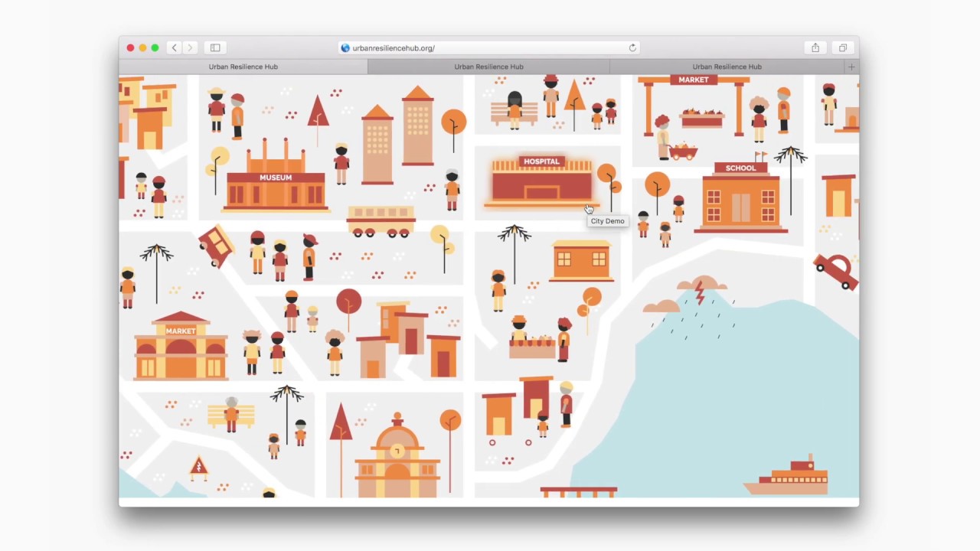980x551 pixels.
Task: Click the person sitting on the yellow bench
Action: pos(231,414)
